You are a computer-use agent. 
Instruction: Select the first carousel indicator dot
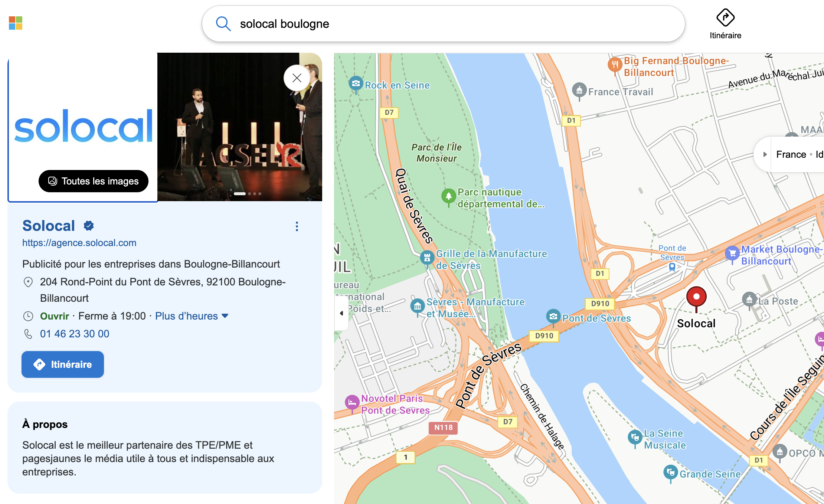pos(240,194)
